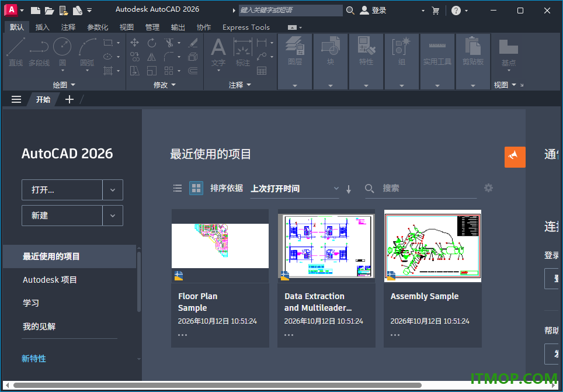The image size is (563, 392).
Task: Select the Circle (圆) tool
Action: pyautogui.click(x=62, y=52)
